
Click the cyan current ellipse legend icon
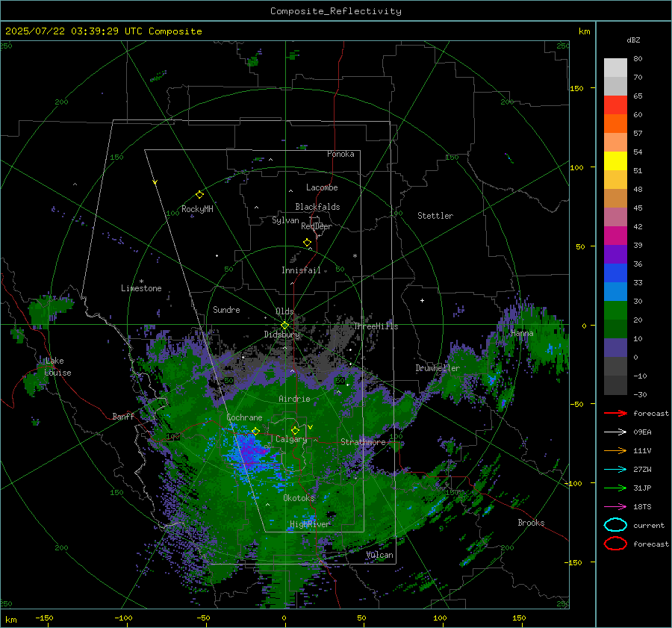[x=615, y=525]
